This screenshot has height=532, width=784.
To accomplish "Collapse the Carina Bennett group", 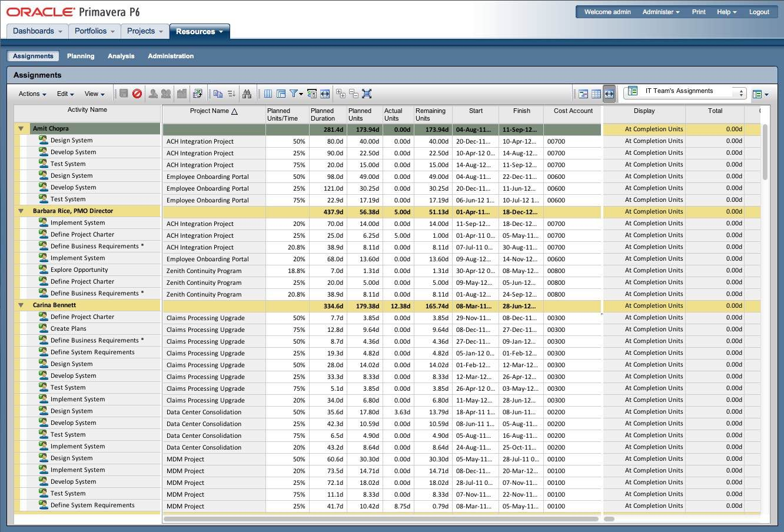I will 21,305.
